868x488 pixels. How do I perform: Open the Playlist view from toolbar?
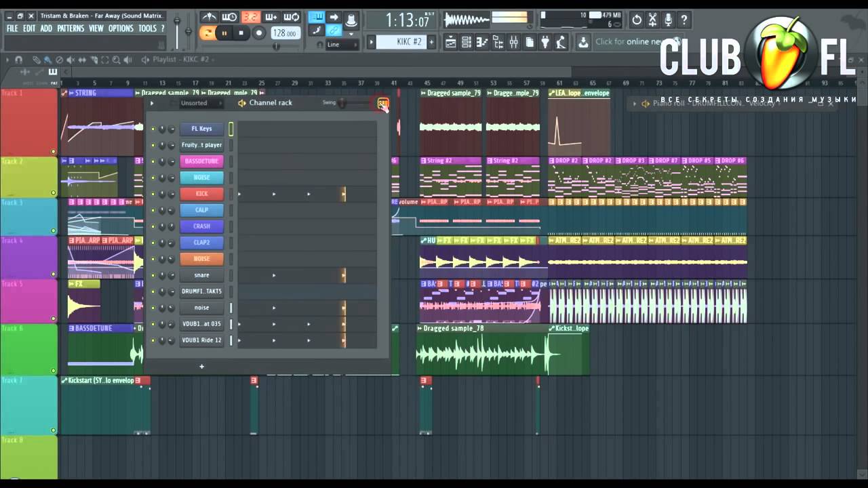tap(450, 42)
